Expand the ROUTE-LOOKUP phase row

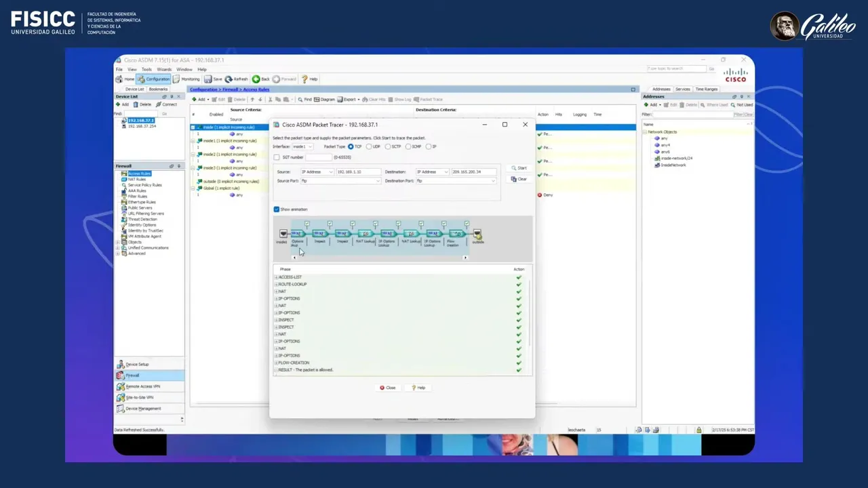(x=277, y=285)
